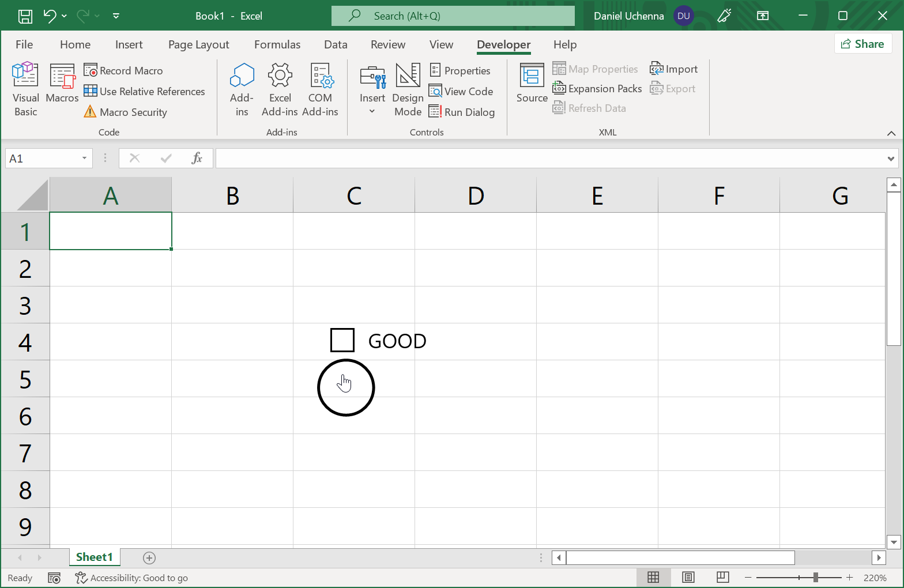Viewport: 904px width, 588px height.
Task: Open the Name Box dropdown
Action: (x=84, y=159)
